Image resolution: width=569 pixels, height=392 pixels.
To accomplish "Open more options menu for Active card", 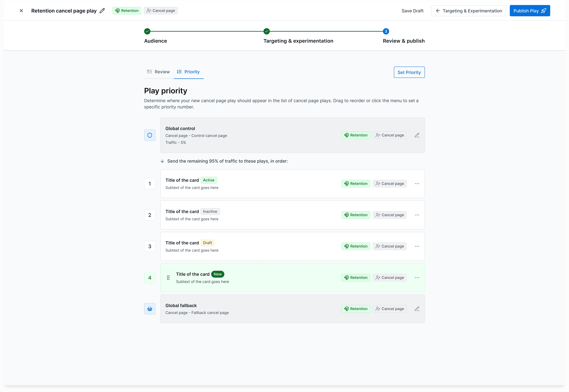I will pyautogui.click(x=417, y=184).
